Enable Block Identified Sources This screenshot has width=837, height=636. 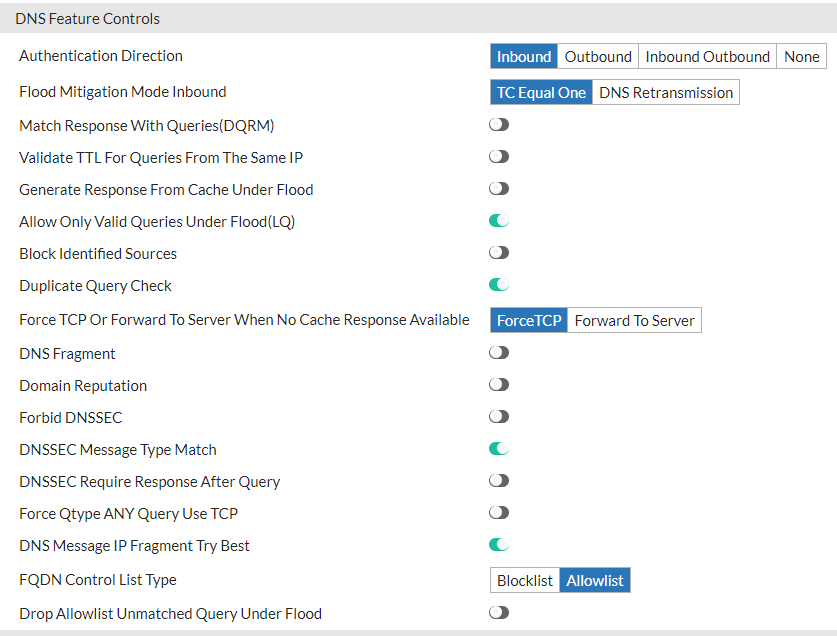(498, 252)
